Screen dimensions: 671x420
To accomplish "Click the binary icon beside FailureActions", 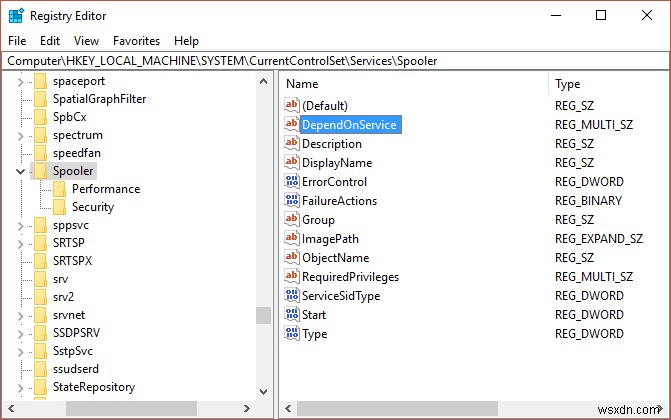I will [x=292, y=200].
